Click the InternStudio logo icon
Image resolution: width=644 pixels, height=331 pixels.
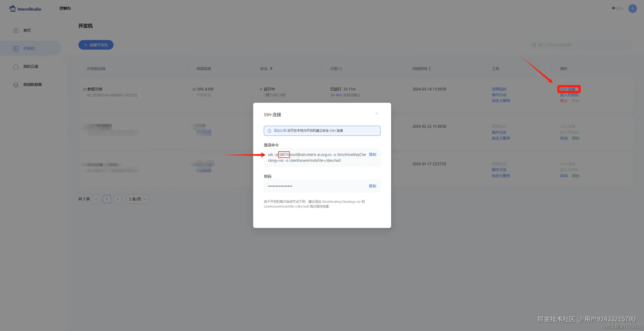(12, 9)
